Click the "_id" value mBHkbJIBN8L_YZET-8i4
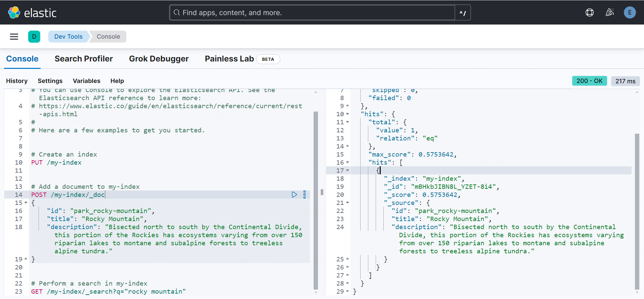This screenshot has height=299, width=644. pyautogui.click(x=453, y=187)
